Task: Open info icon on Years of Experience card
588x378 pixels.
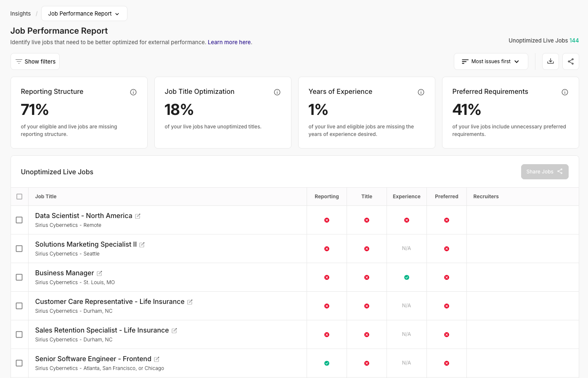Action: [421, 92]
